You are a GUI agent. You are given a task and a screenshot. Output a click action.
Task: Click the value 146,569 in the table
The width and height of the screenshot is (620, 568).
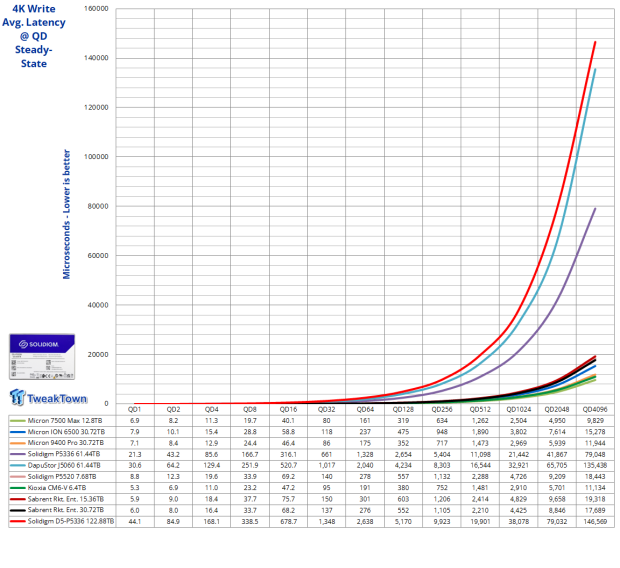(595, 521)
